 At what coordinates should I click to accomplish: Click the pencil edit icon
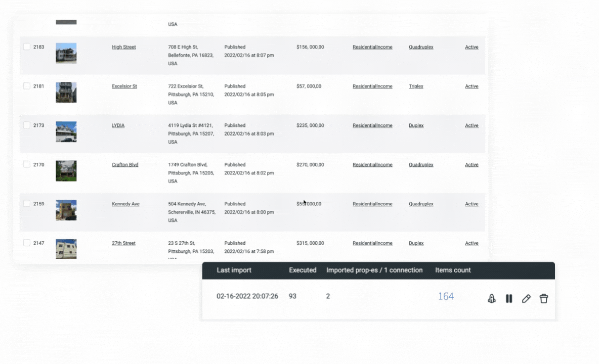coord(526,299)
